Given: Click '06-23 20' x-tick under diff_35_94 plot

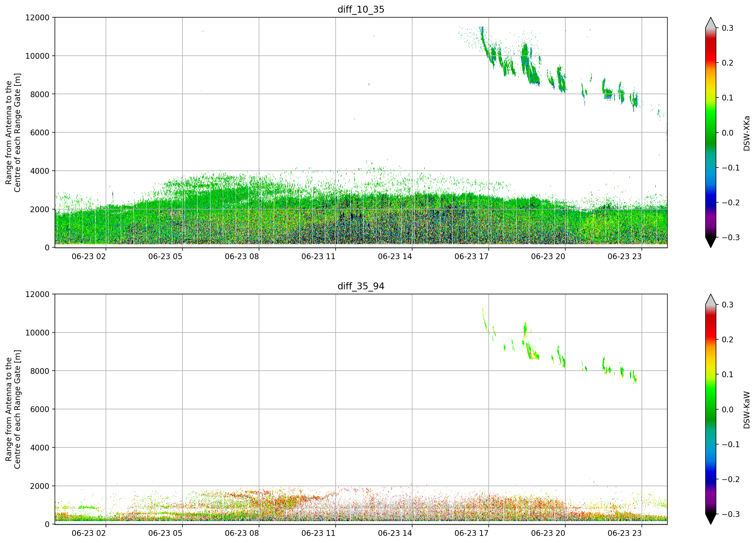Looking at the screenshot, I should (548, 533).
